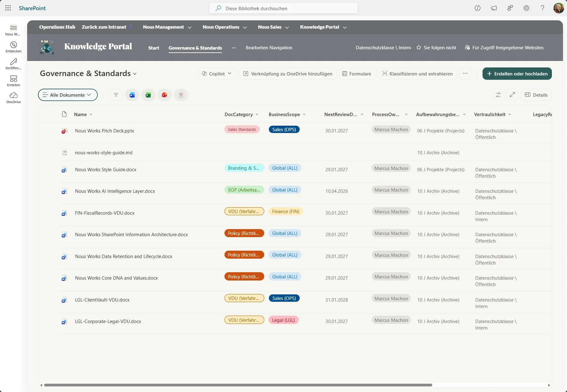The height and width of the screenshot is (392, 567).
Task: Open NextReviewD... column header menu
Action: pos(344,114)
